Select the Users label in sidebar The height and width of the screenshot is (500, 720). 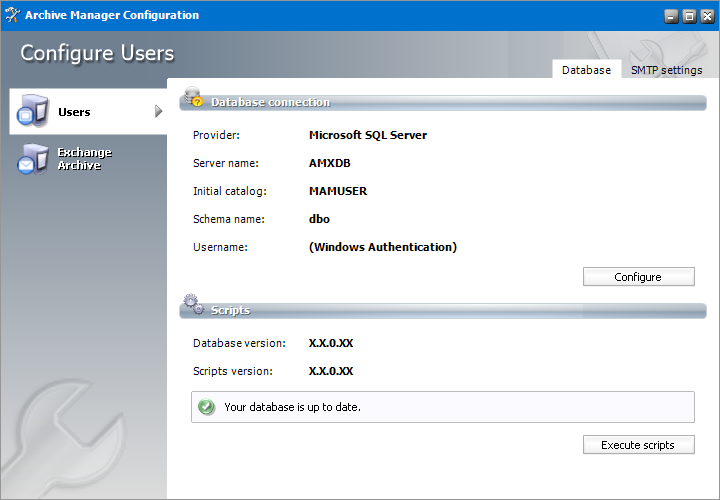coord(74,112)
